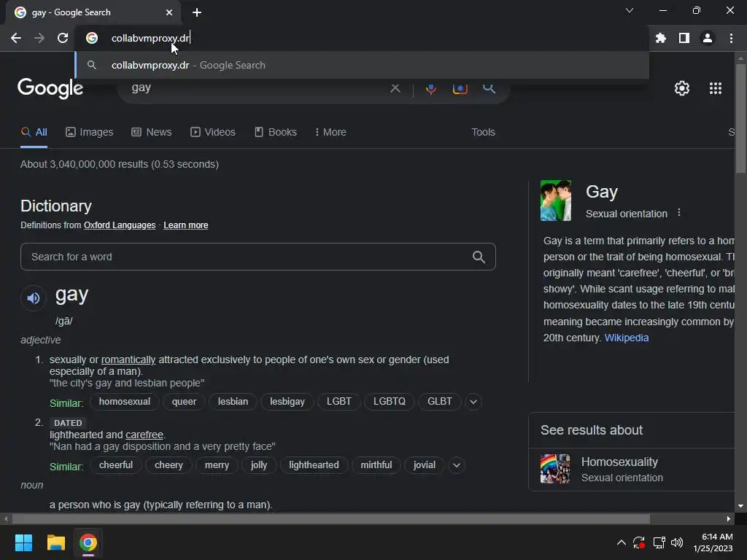Switch to the News results tab
The width and height of the screenshot is (747, 560).
pos(152,133)
